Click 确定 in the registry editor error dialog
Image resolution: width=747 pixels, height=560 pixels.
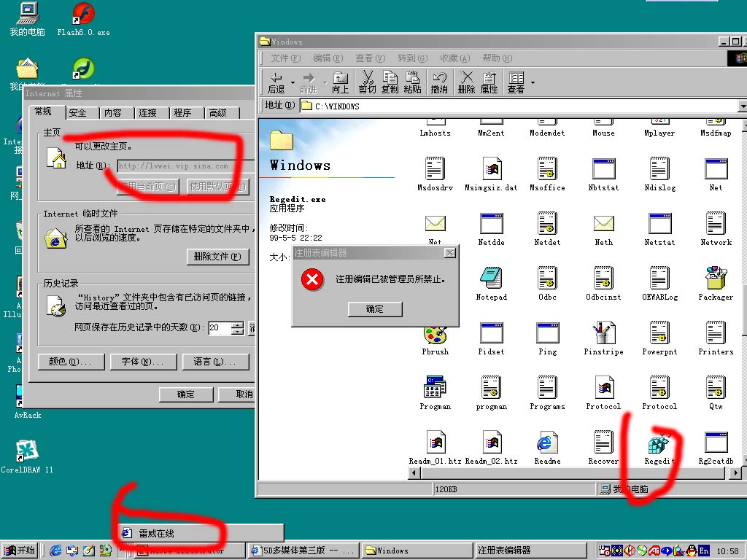pyautogui.click(x=375, y=309)
